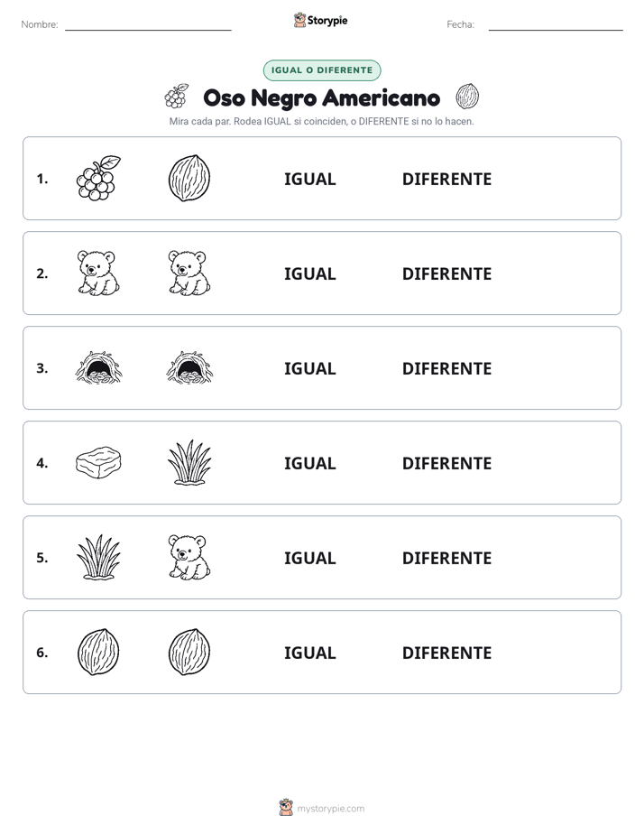Choose IGUAL for row 3
This screenshot has height=834, width=644.
click(x=309, y=368)
